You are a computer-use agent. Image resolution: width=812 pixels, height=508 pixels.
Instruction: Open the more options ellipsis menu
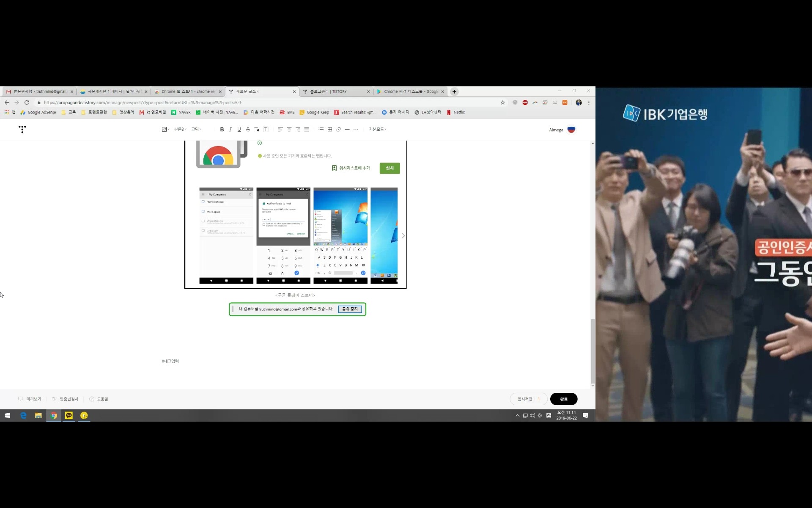(356, 130)
